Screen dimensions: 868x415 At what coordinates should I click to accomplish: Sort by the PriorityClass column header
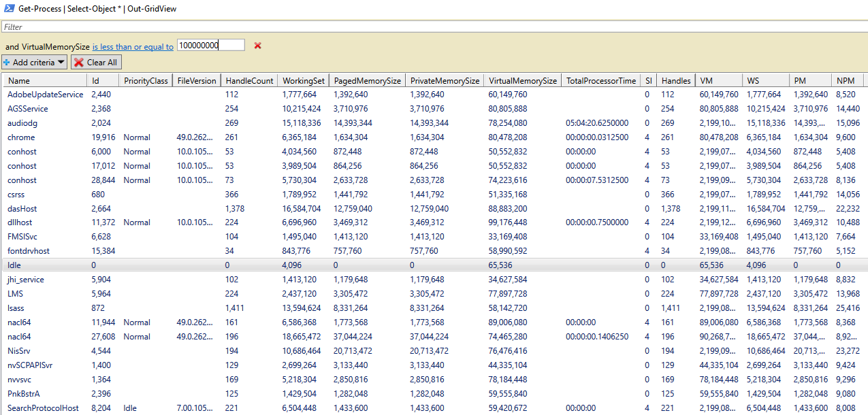pos(146,80)
